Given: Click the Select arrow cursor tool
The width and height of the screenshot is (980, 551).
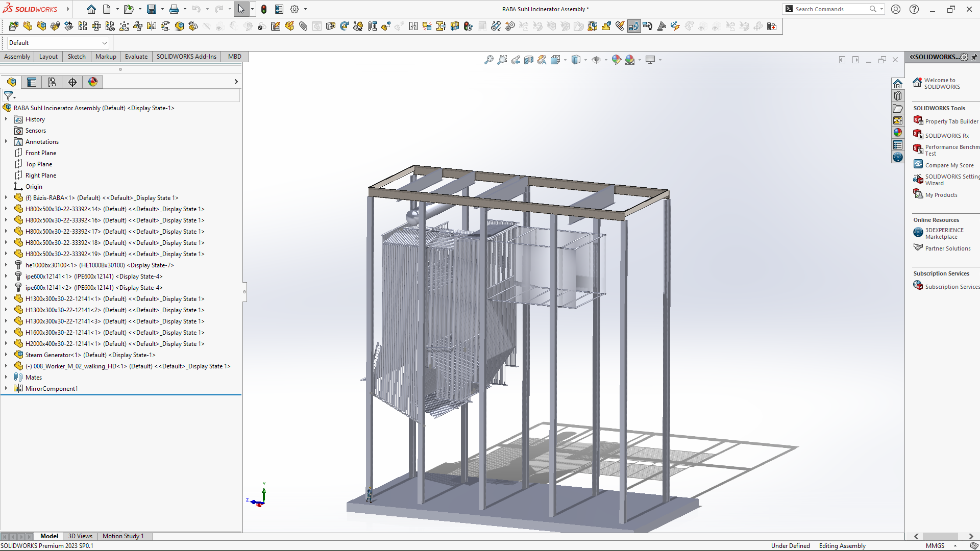Looking at the screenshot, I should click(241, 9).
